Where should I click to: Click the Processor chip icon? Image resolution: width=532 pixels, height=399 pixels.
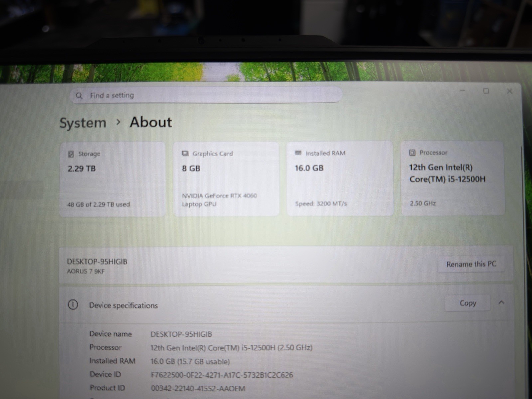pyautogui.click(x=412, y=153)
